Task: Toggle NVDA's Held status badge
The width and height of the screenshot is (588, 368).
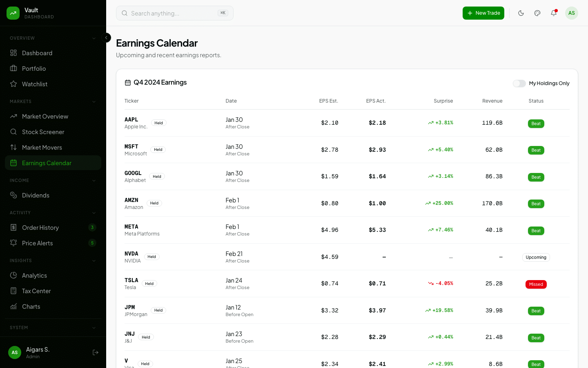Action: [151, 256]
